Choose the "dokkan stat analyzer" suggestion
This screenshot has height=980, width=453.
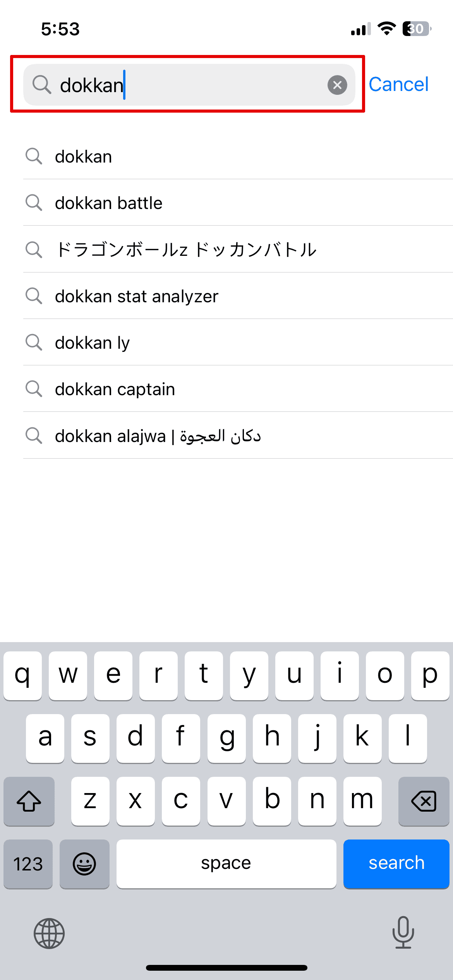pos(136,296)
